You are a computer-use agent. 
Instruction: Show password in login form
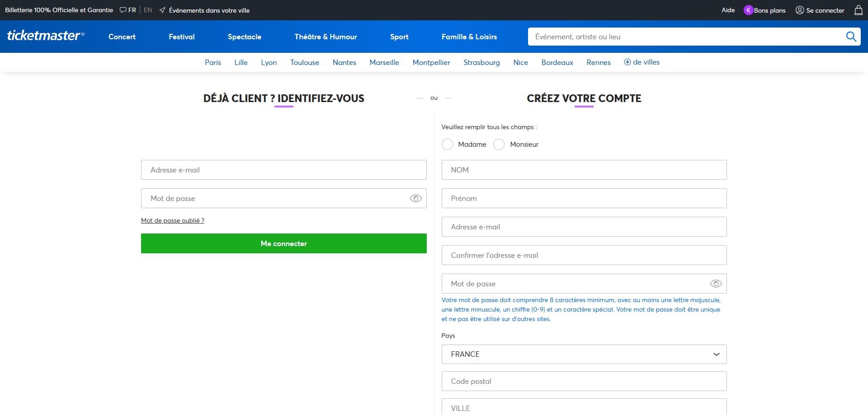pyautogui.click(x=415, y=198)
